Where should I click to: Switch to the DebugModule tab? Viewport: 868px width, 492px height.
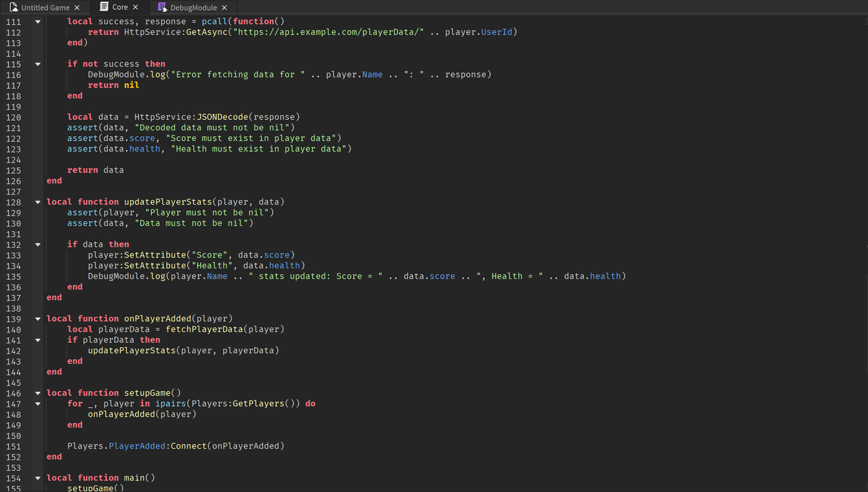pos(193,7)
